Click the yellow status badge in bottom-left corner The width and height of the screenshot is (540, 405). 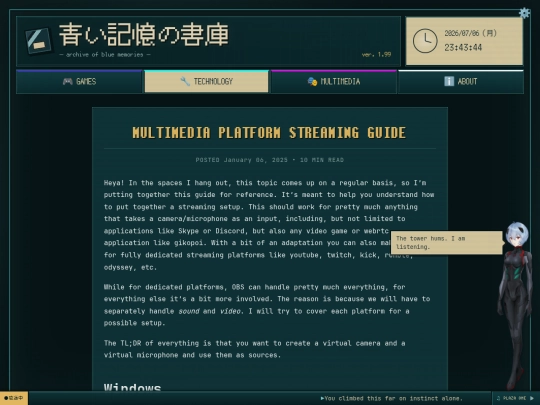click(x=14, y=398)
